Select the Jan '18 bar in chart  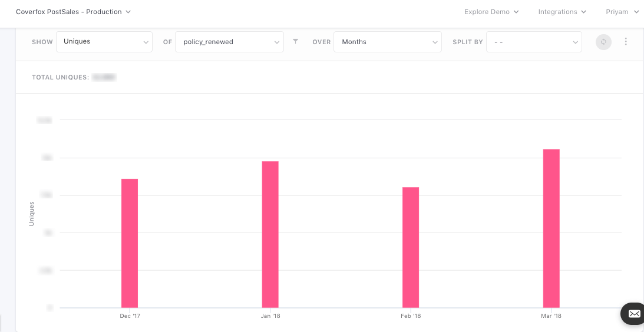pyautogui.click(x=270, y=234)
